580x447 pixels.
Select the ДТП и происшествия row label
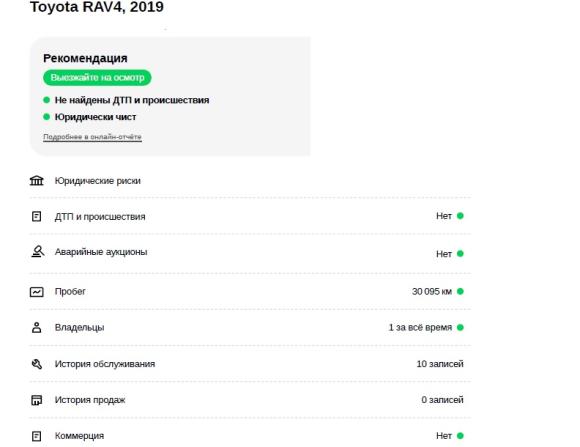pos(100,217)
